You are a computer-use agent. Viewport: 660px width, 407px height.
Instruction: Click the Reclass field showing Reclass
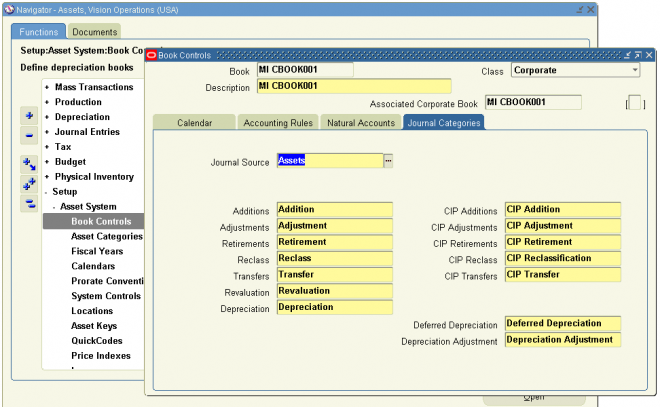point(335,258)
